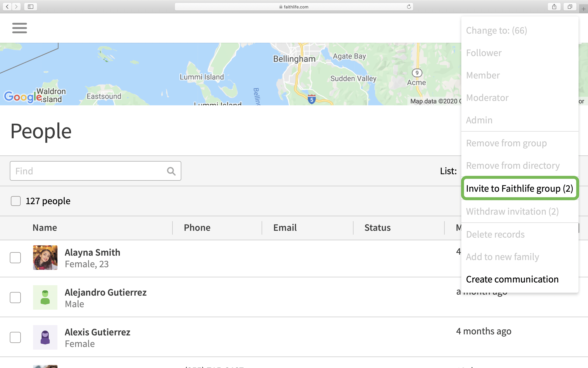Select Withdraw invitation (2)

coord(520,211)
